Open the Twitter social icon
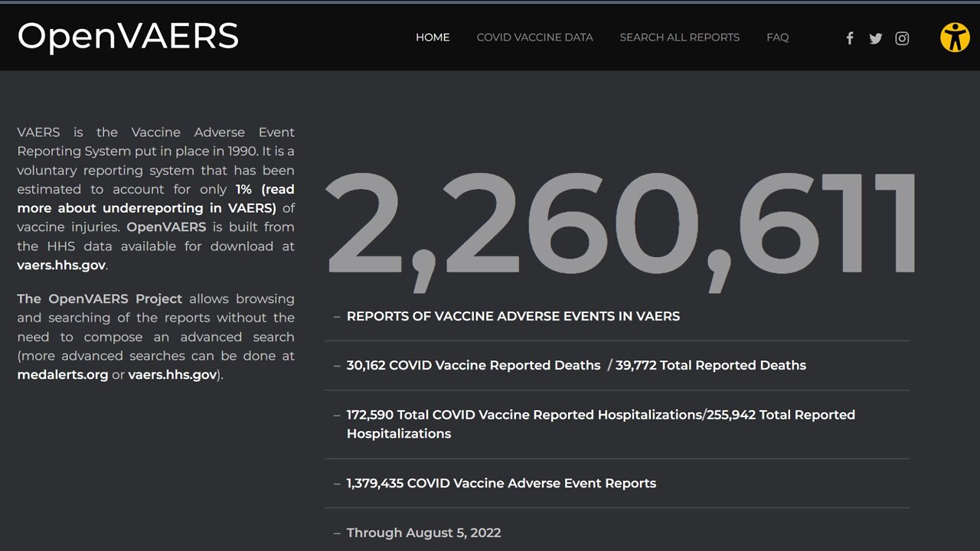Image resolution: width=980 pixels, height=551 pixels. pos(876,38)
